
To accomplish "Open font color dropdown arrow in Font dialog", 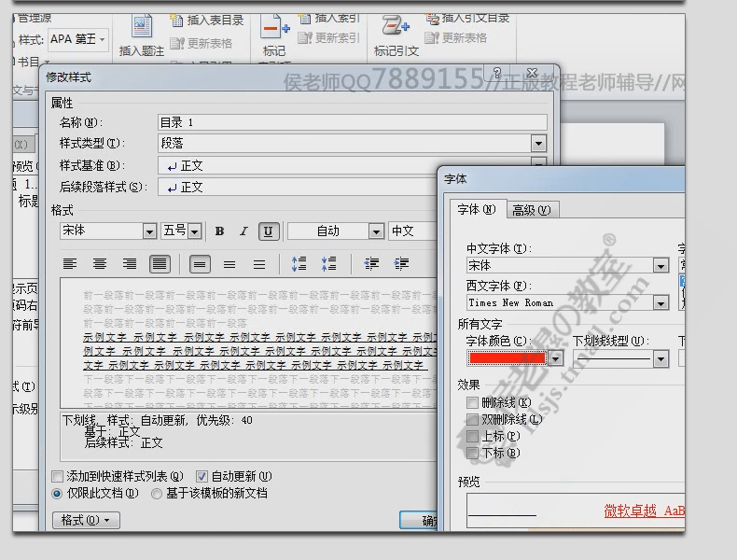I will point(556,358).
